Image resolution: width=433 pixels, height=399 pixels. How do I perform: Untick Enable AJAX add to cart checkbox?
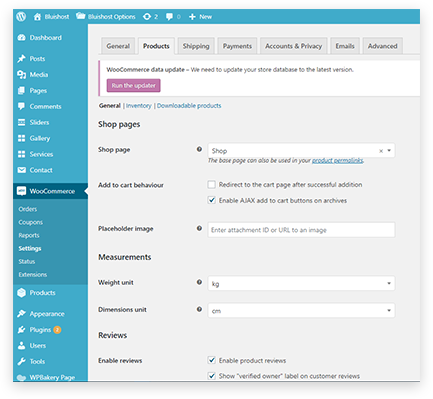[212, 200]
